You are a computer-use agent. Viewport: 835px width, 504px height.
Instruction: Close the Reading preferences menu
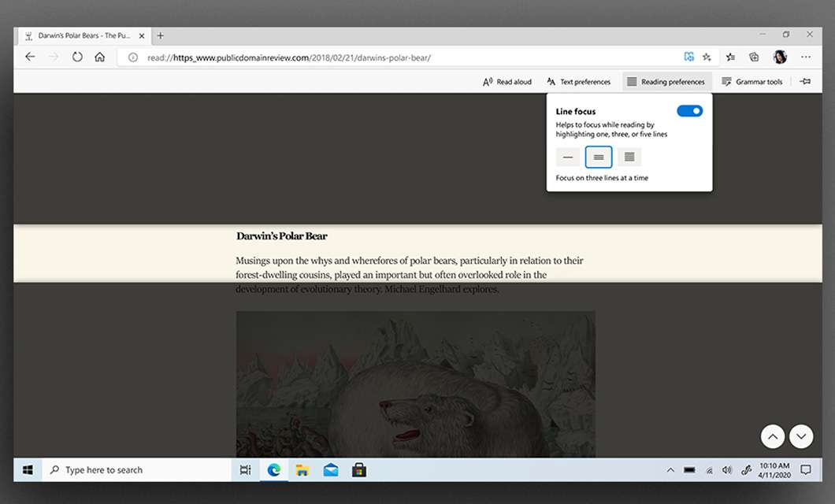[666, 81]
